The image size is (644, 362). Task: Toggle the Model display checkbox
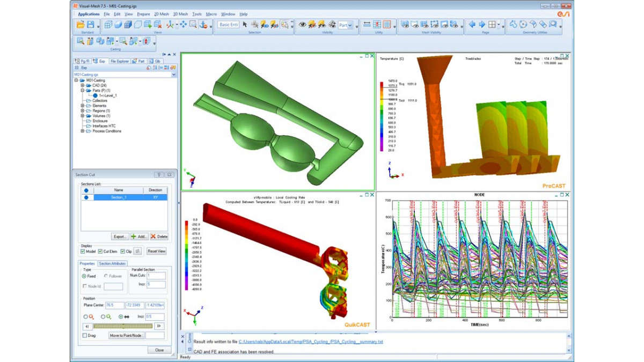(83, 252)
